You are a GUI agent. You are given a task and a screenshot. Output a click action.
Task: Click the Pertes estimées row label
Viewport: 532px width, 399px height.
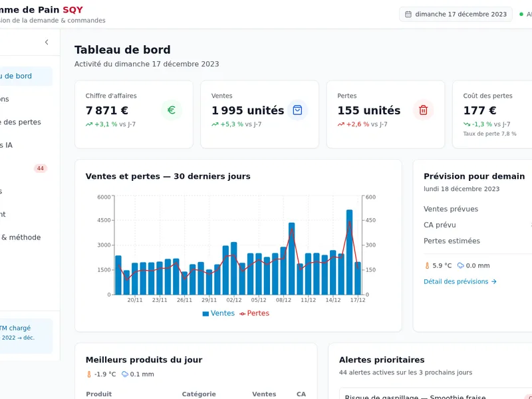pos(452,241)
